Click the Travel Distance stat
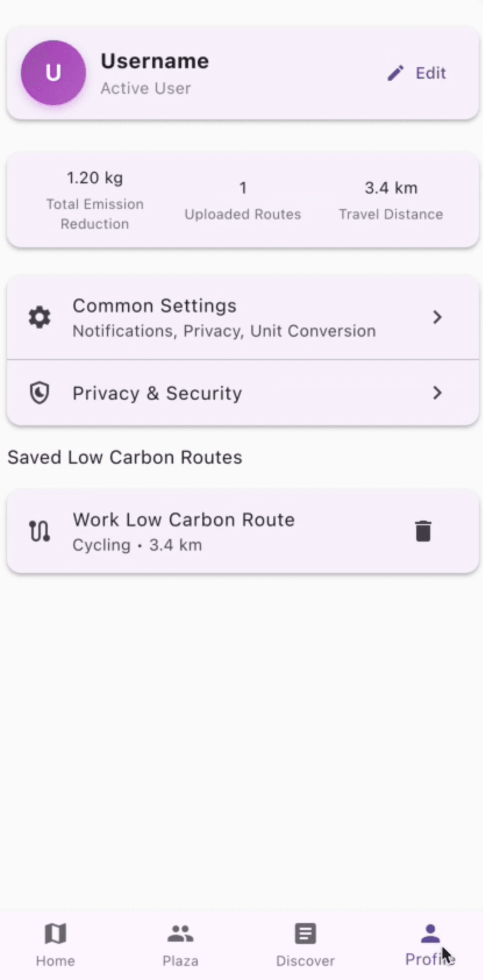This screenshot has width=483, height=980. (391, 201)
